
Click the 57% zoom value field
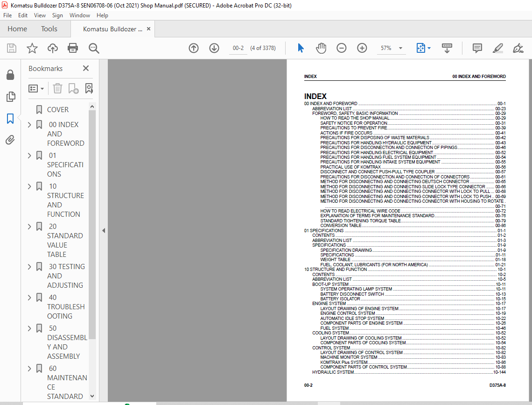coord(386,48)
